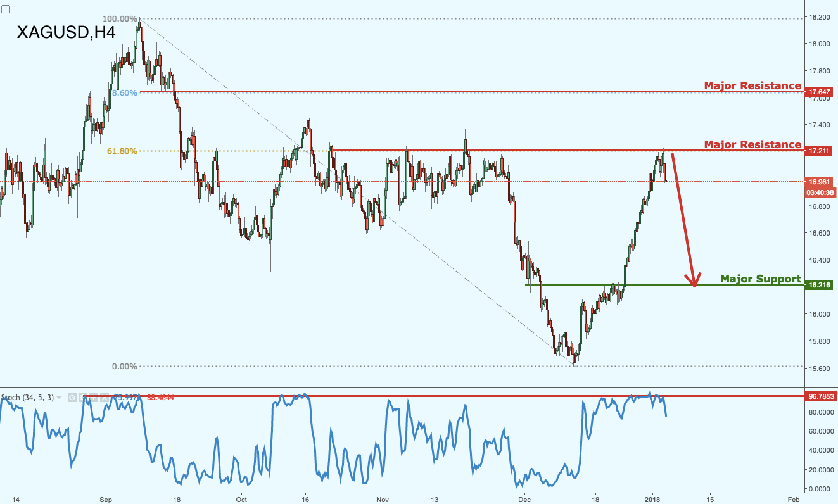Viewport: 838px width, 504px height.
Task: Open the dropdown arrow beside Stoch (34, 5, 3)
Action: point(59,398)
